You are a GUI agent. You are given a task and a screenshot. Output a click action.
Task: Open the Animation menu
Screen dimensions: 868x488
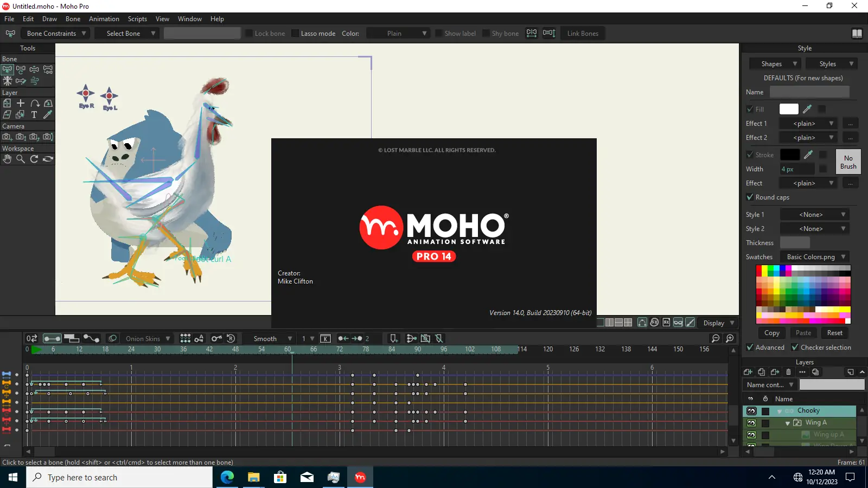tap(104, 18)
